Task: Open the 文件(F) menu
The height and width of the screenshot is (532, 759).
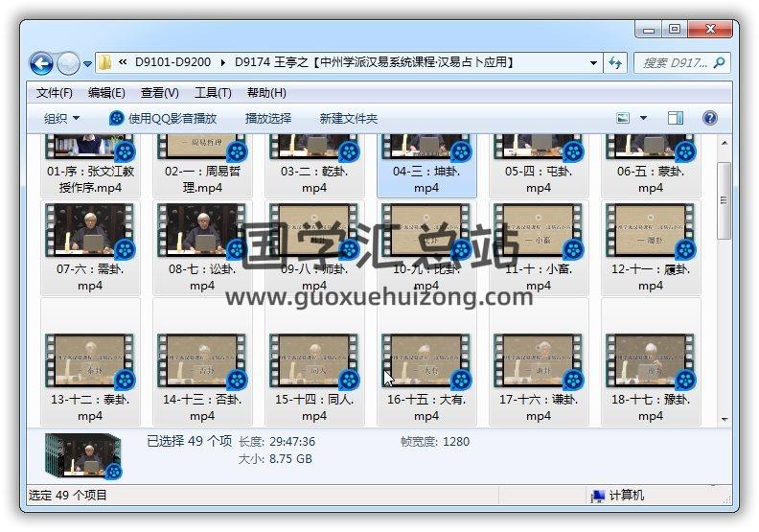Action: (55, 93)
